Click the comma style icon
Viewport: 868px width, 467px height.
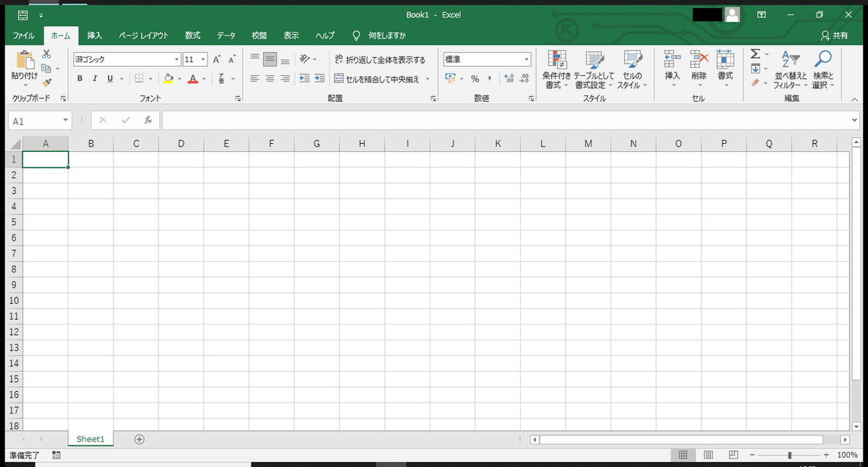[490, 79]
